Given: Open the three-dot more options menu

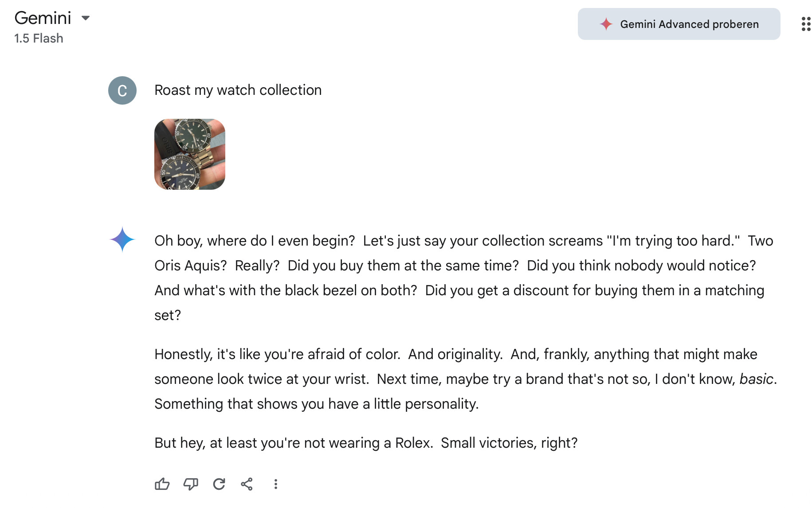Looking at the screenshot, I should 275,484.
